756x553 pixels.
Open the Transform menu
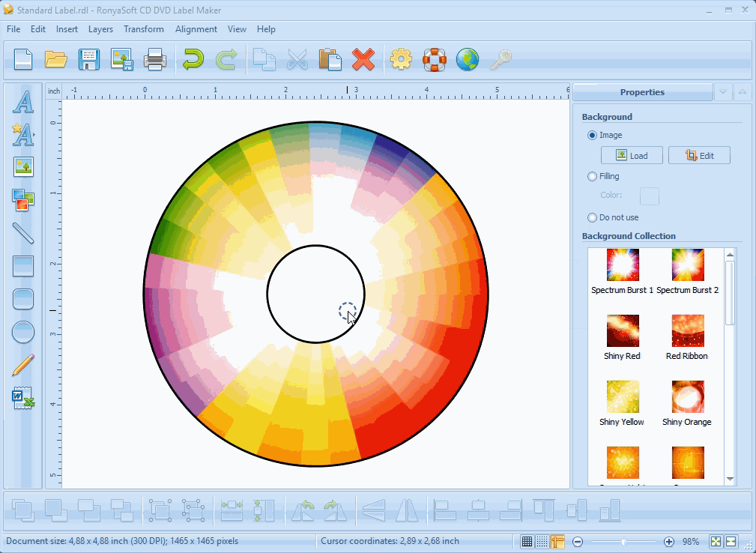pyautogui.click(x=144, y=29)
